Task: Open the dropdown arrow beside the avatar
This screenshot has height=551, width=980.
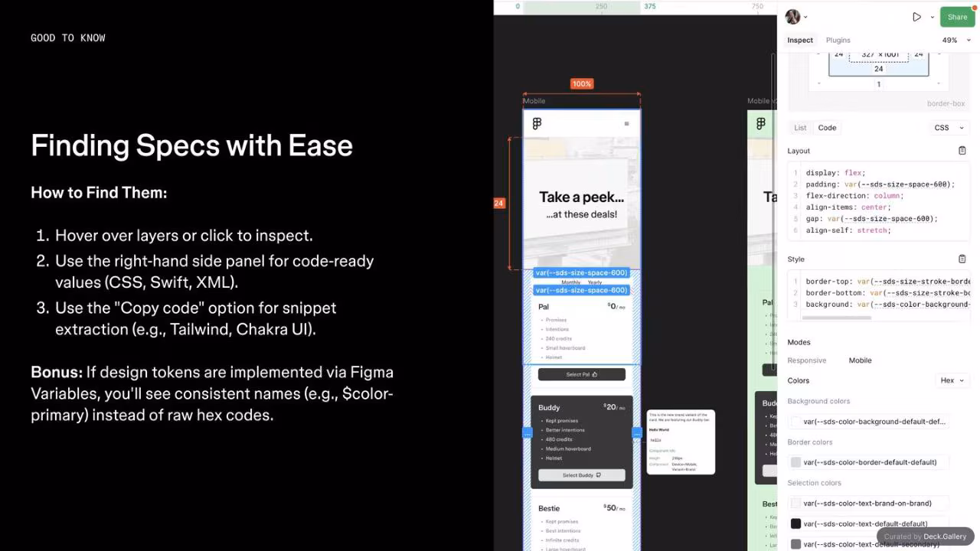Action: tap(805, 17)
